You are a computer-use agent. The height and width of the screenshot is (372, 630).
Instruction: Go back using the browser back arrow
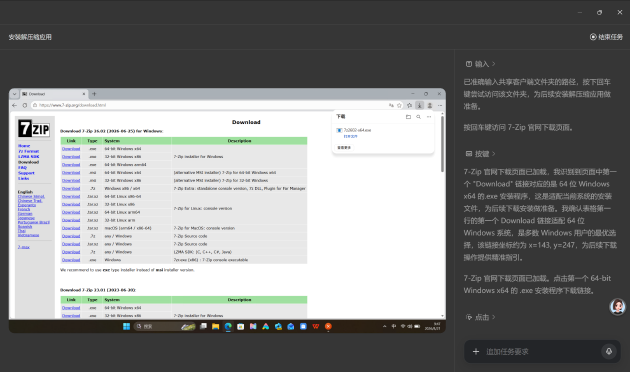click(14, 105)
